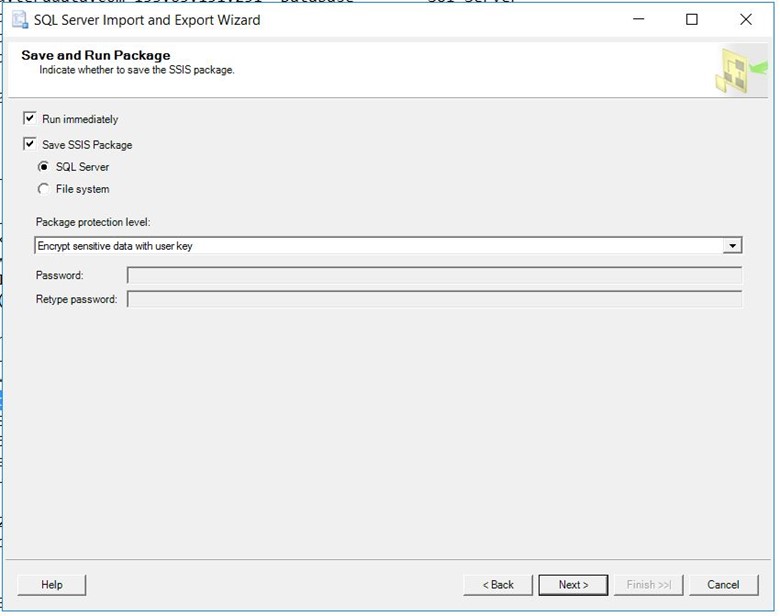Proceed with the Next button
The height and width of the screenshot is (616, 780).
[x=573, y=585]
